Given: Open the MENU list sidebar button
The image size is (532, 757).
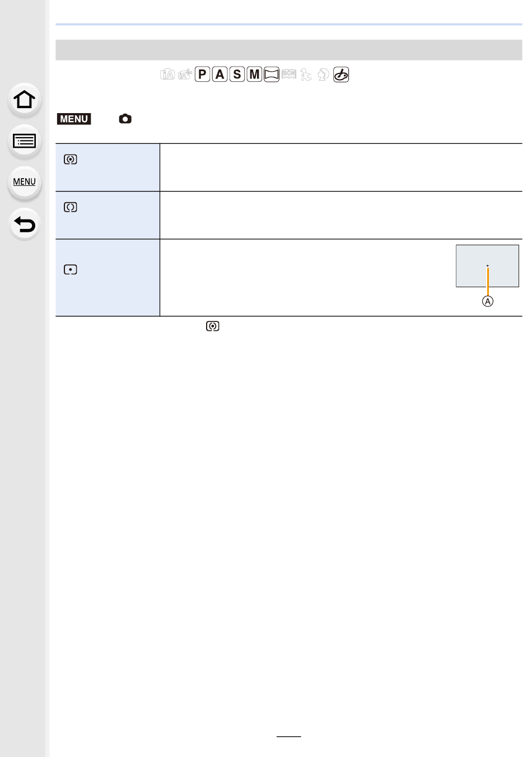Looking at the screenshot, I should click(x=24, y=183).
